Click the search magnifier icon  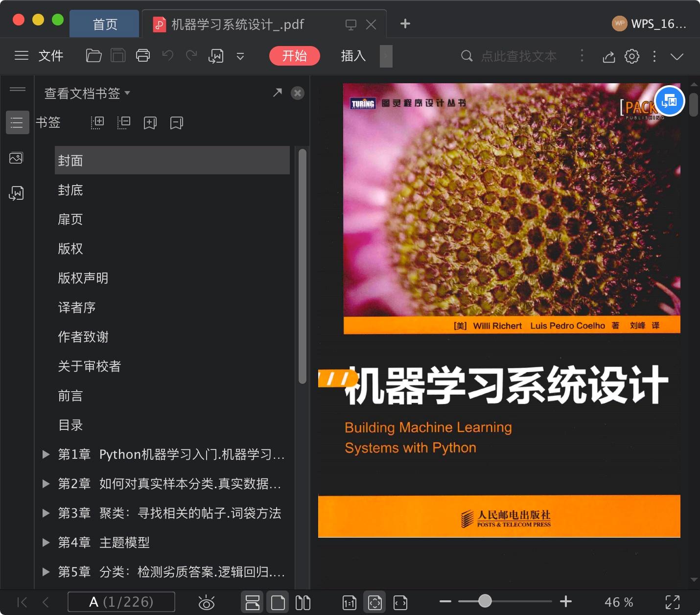[467, 56]
